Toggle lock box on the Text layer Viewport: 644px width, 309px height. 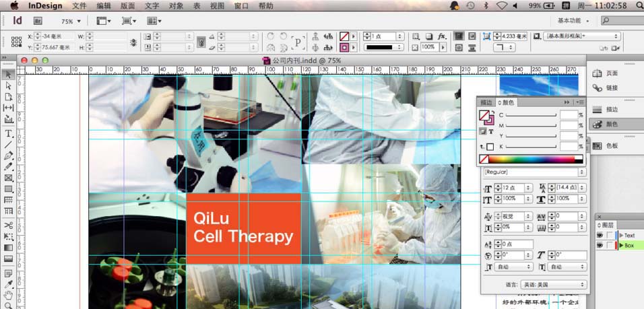click(610, 235)
